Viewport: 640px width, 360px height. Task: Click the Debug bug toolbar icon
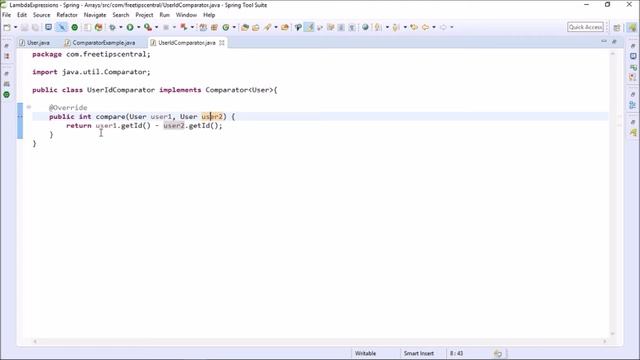pos(112,27)
